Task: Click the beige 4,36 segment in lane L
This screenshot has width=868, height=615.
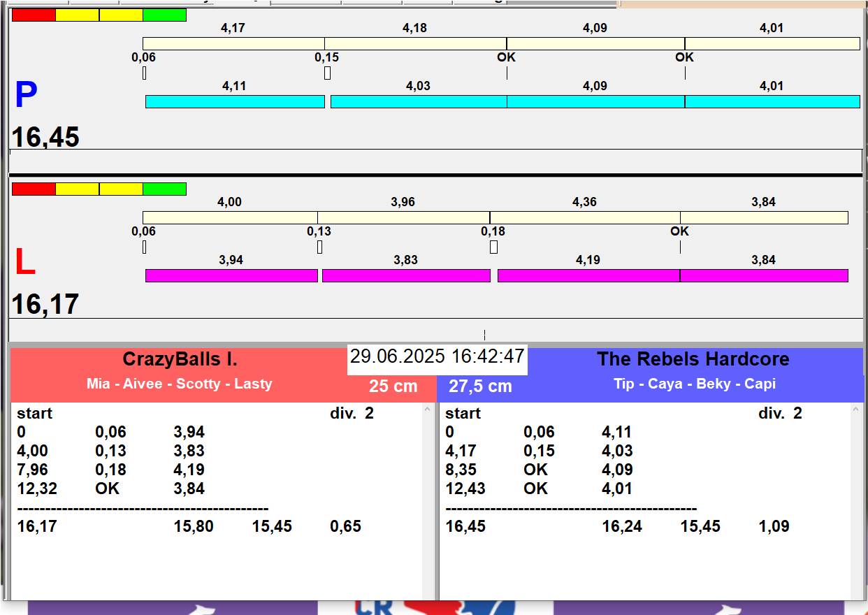Action: 584,218
